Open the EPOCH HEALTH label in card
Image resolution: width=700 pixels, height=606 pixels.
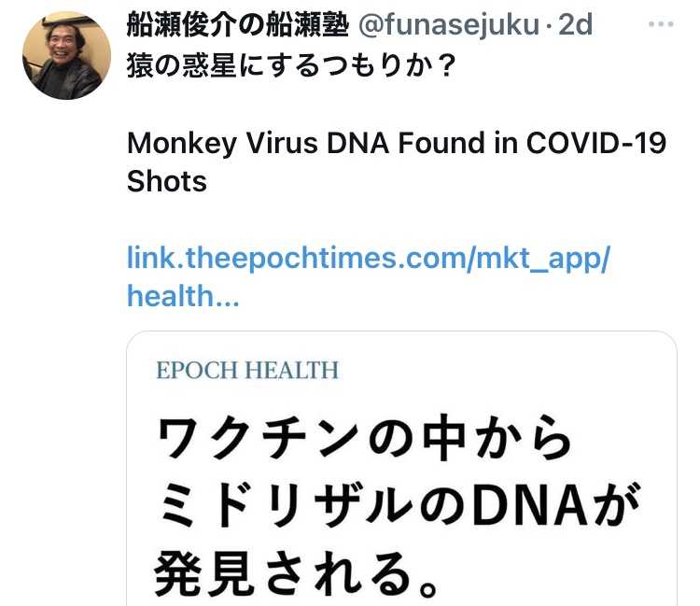pos(247,371)
